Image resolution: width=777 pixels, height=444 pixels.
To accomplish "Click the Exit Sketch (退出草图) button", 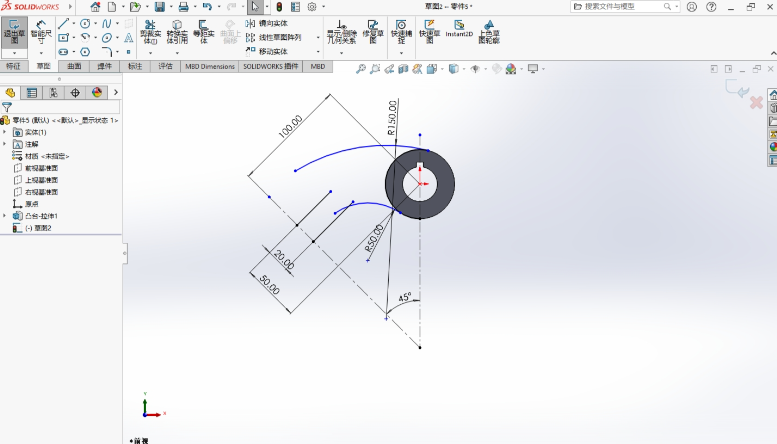I will tap(14, 32).
